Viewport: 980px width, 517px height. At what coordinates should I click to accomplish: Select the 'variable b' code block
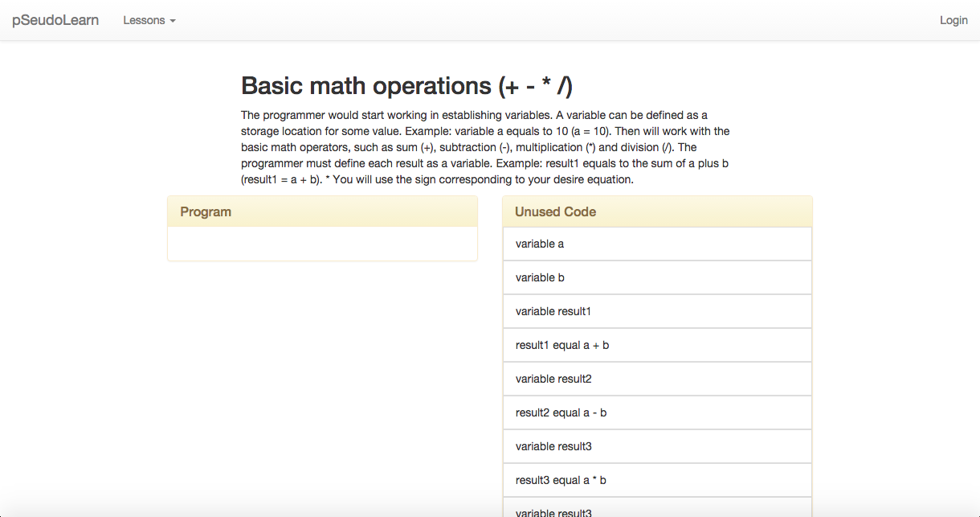coord(657,277)
